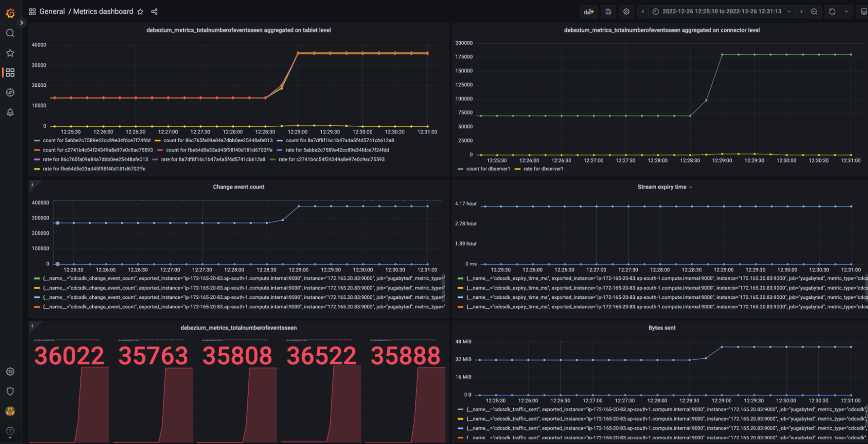Star the Metrics dashboard
Screen dimensions: 868x444
click(x=140, y=11)
